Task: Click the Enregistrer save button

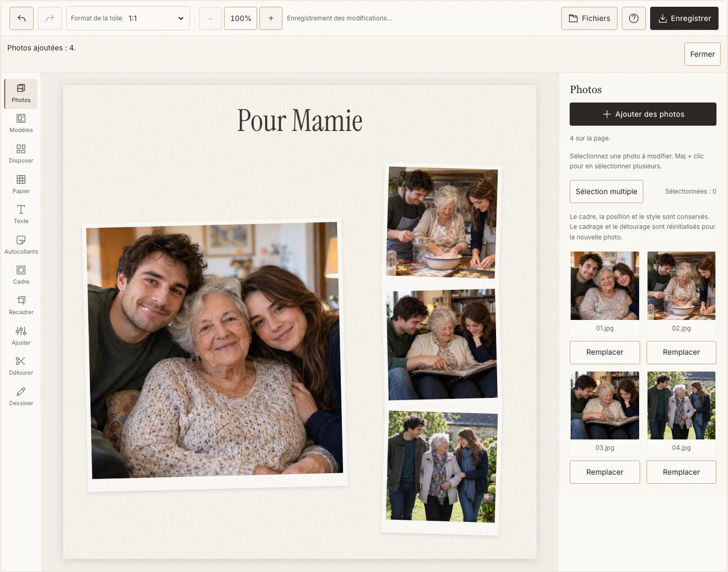Action: coord(684,18)
